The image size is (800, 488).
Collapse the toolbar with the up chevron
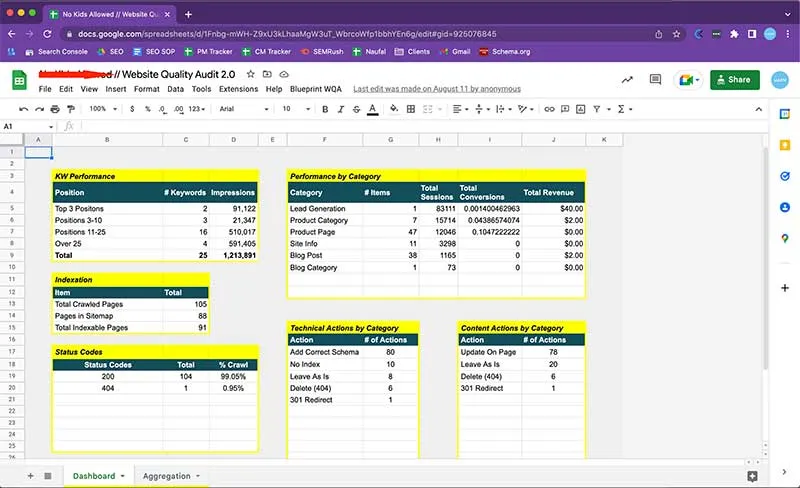coord(759,109)
